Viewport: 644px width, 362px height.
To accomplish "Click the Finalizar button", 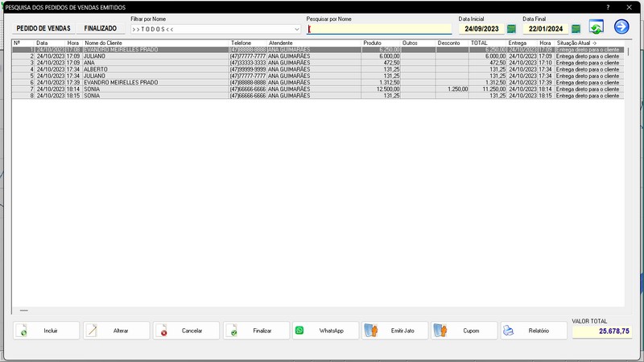I will (256, 331).
